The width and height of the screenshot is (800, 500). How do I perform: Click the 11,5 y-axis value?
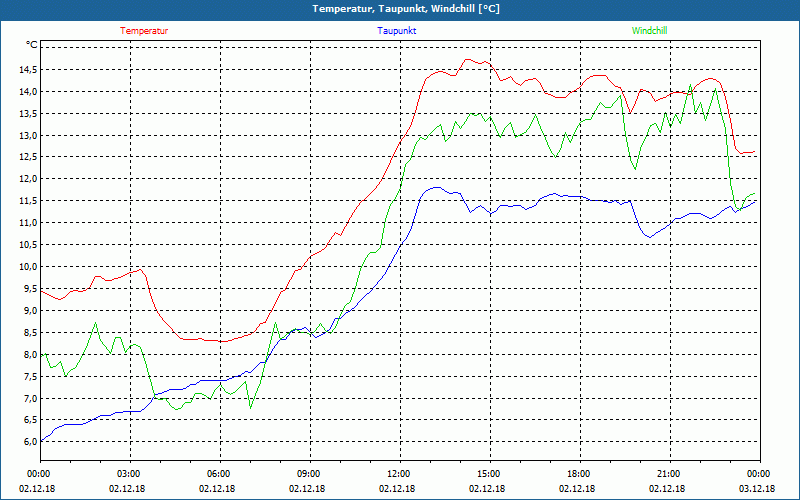pyautogui.click(x=29, y=201)
